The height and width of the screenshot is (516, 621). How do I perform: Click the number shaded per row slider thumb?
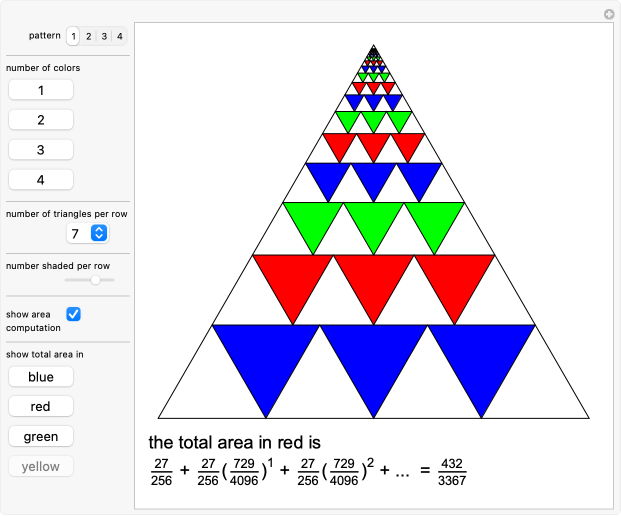click(95, 280)
